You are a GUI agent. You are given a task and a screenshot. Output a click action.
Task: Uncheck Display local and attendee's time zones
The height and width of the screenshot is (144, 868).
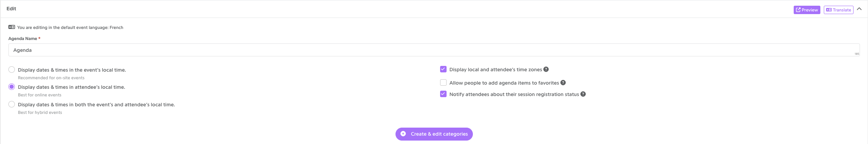click(443, 69)
